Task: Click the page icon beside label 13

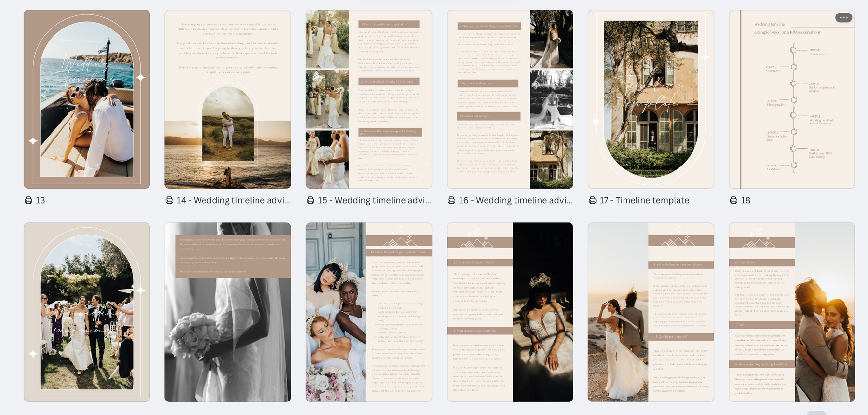Action: coord(28,200)
